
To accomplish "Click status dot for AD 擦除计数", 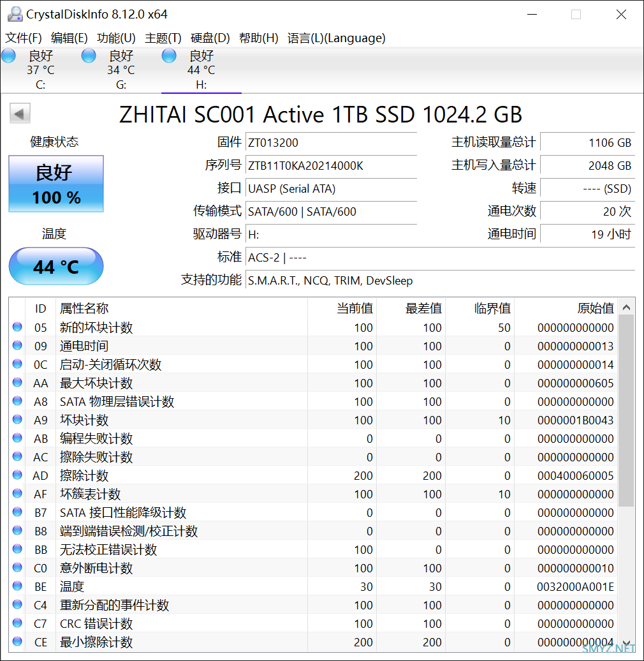I will 17,475.
